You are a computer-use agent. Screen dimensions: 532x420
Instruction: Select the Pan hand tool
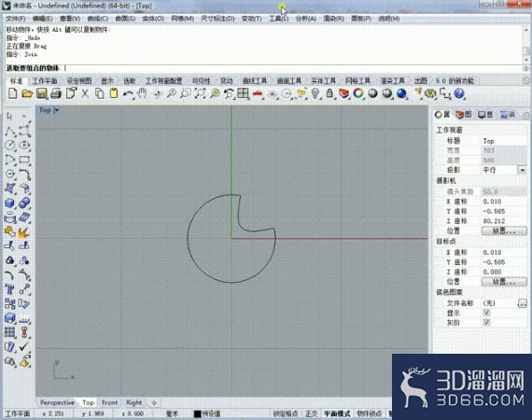pos(142,93)
